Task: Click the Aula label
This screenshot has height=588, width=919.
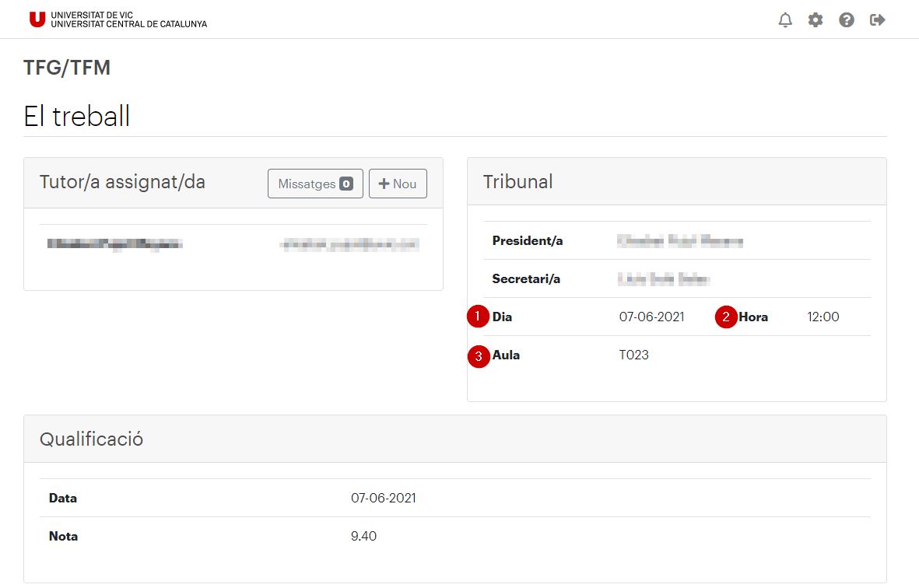Action: tap(506, 355)
